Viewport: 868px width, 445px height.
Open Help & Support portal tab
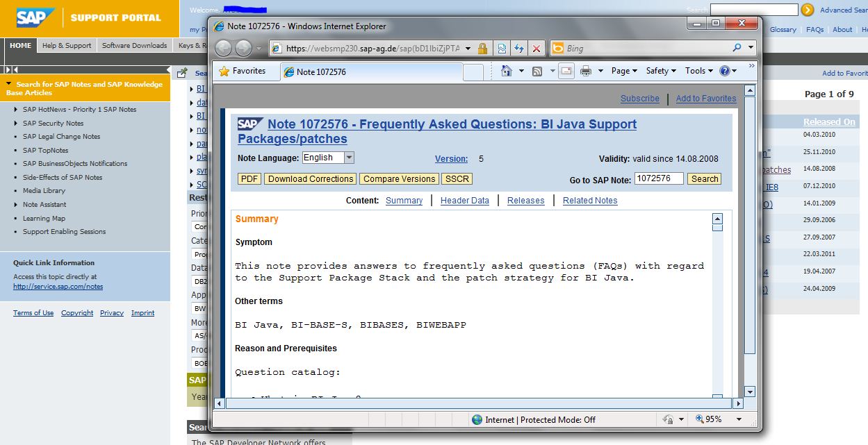[x=67, y=46]
